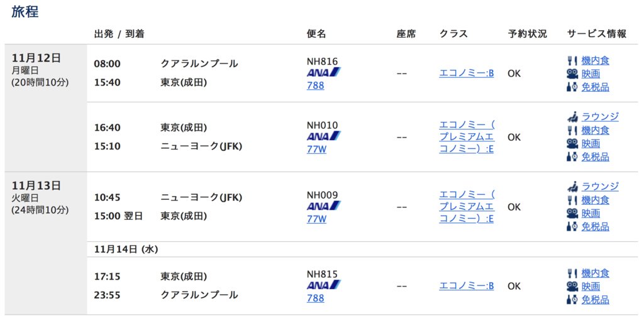Click the ANA logo under NH815
Screen dimensions: 644x333
point(324,285)
